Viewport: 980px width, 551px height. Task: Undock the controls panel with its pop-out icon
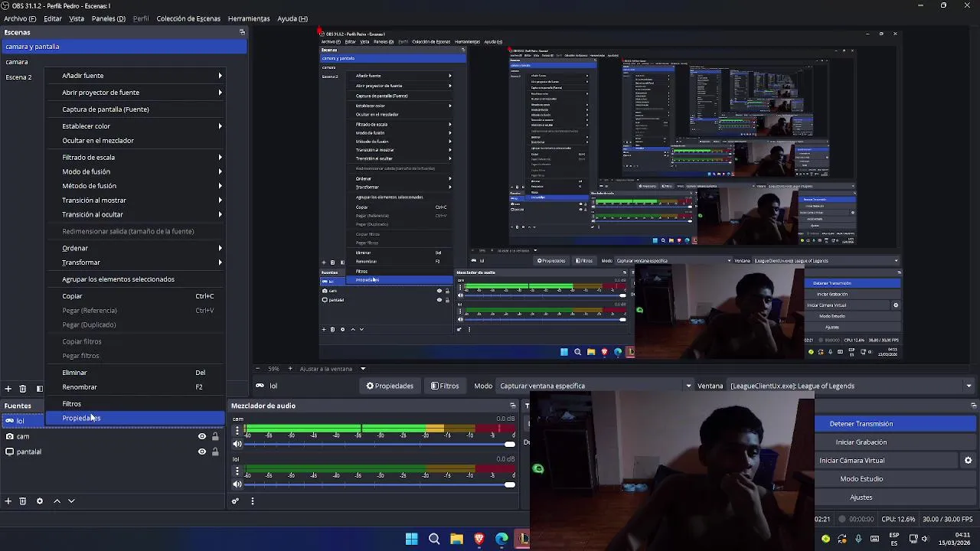coord(974,406)
